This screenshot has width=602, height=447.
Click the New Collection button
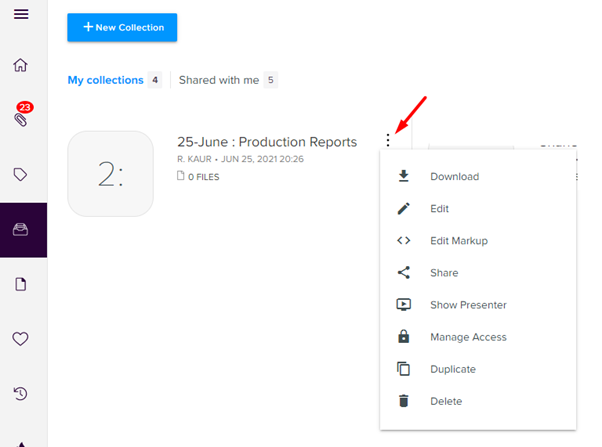(122, 27)
